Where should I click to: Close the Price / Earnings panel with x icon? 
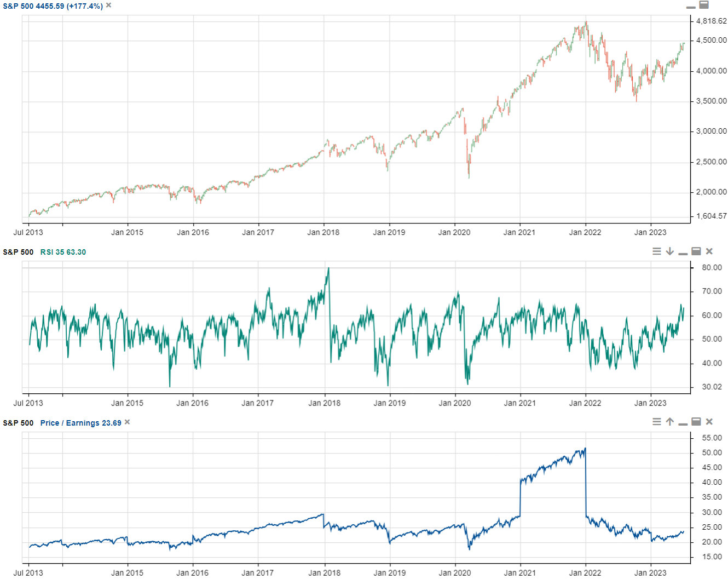tap(709, 422)
